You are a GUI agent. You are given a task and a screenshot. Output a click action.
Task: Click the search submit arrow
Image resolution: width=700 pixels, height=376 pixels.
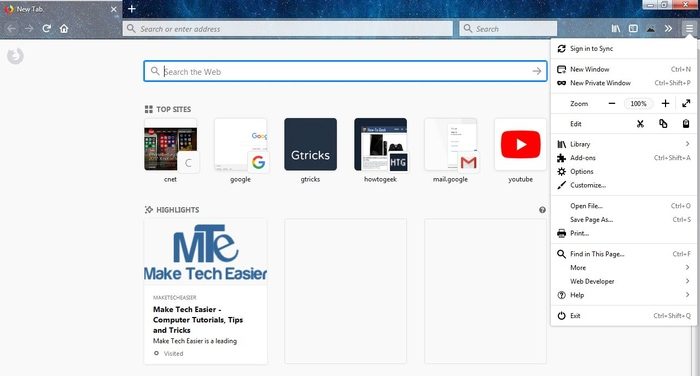(537, 71)
